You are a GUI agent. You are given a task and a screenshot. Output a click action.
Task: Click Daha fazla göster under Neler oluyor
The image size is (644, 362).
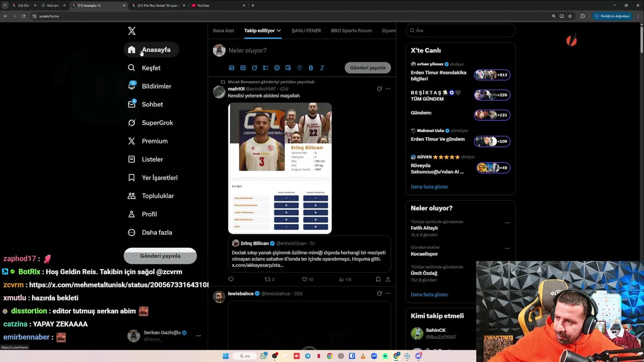click(429, 295)
